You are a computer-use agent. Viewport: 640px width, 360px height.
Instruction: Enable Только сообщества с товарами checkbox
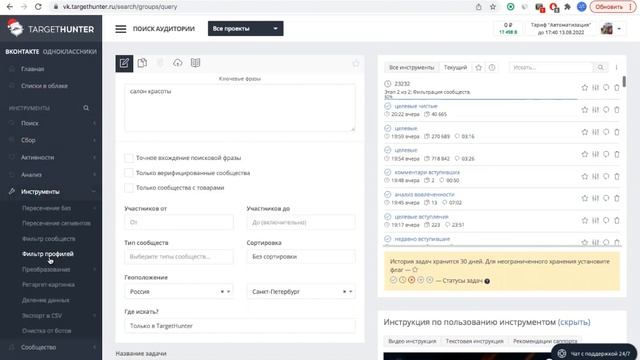[129, 188]
